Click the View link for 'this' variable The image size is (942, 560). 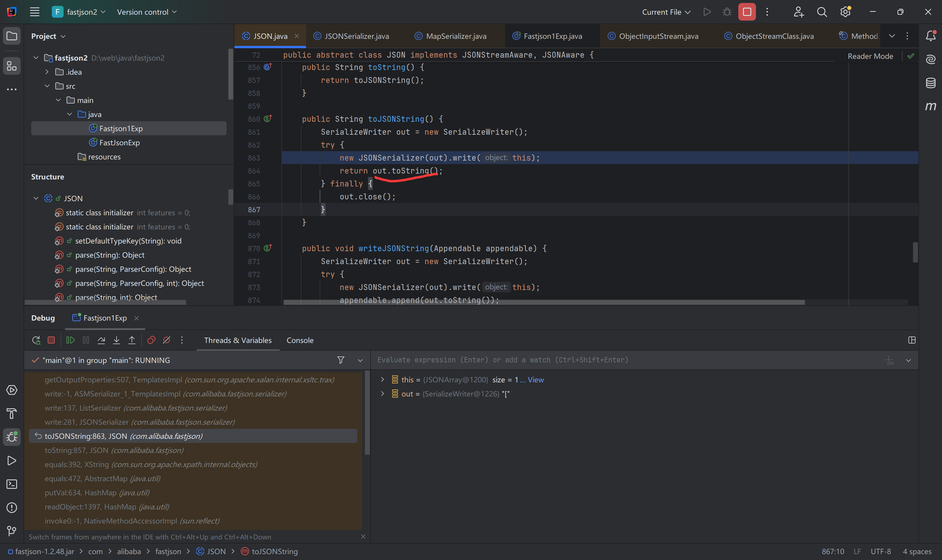535,380
